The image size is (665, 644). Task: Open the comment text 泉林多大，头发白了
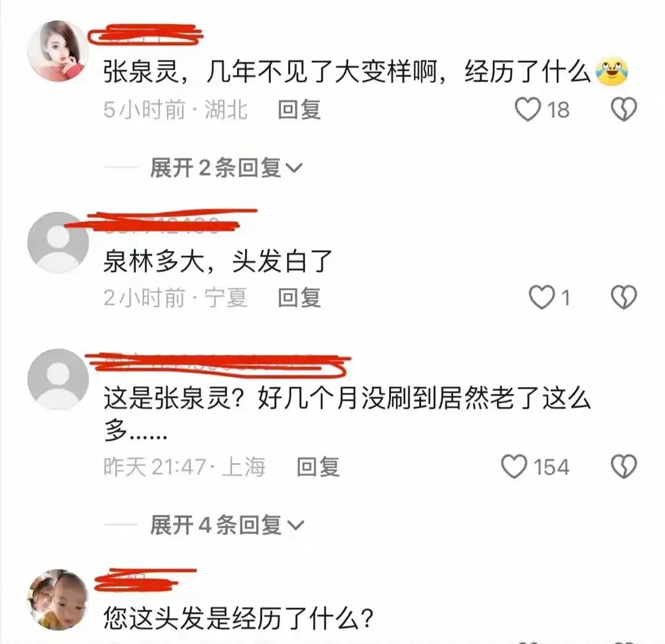pos(217,261)
